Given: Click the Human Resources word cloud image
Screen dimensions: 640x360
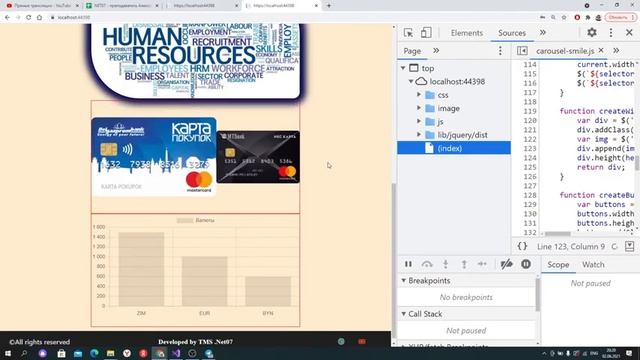Looking at the screenshot, I should click(x=196, y=61).
